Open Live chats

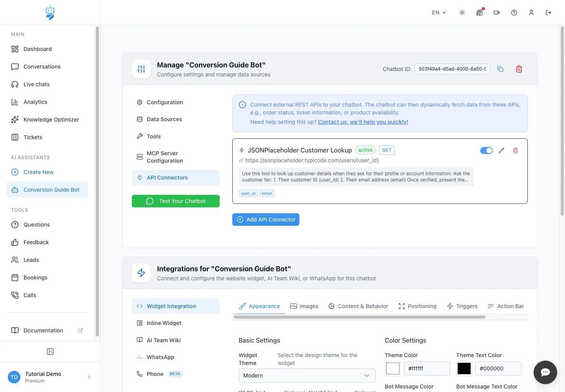coord(47,84)
